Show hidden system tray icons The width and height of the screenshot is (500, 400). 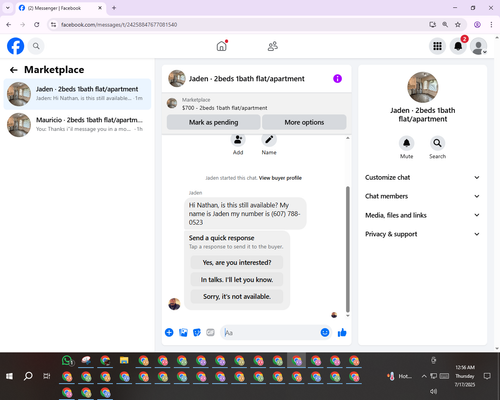coord(424,376)
